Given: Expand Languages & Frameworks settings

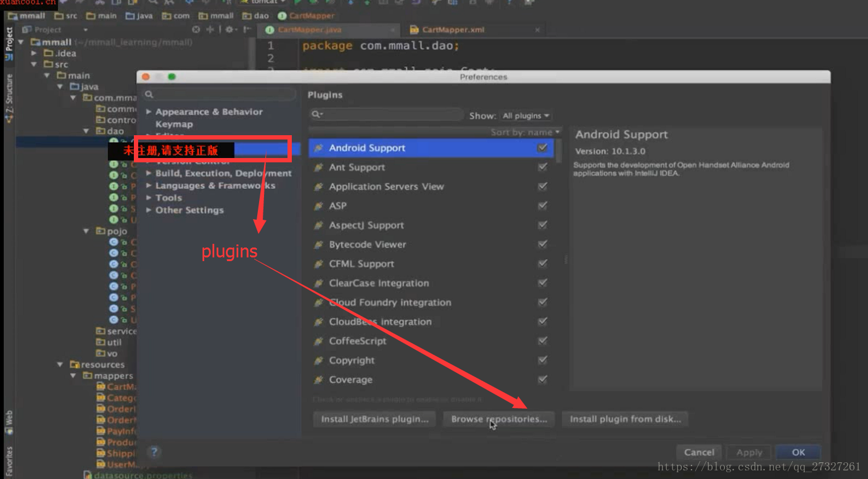Looking at the screenshot, I should (x=149, y=186).
